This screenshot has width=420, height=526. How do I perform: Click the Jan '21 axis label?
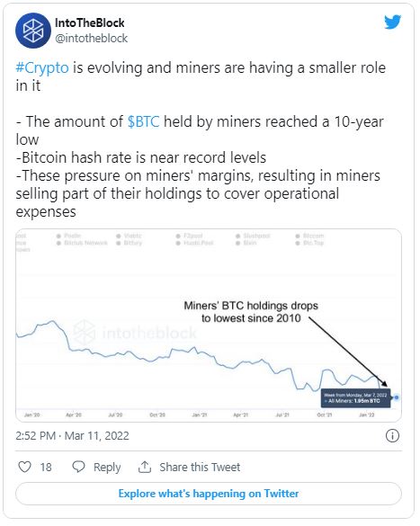click(200, 415)
